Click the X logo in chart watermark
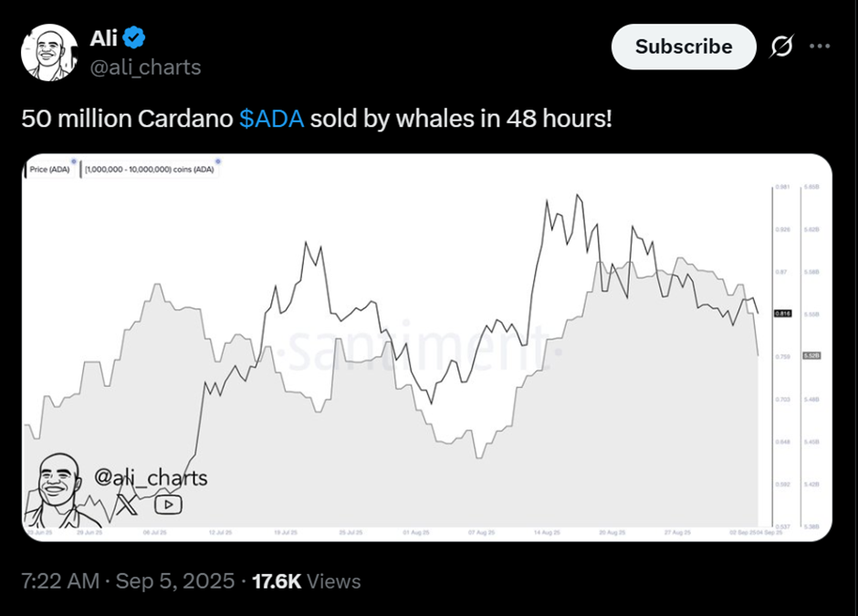 coord(128,503)
